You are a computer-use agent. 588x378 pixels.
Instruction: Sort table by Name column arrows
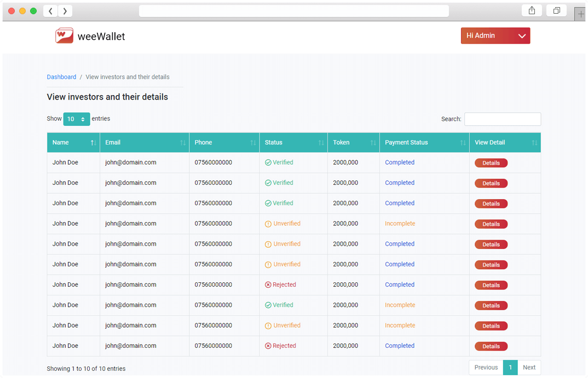tap(93, 143)
